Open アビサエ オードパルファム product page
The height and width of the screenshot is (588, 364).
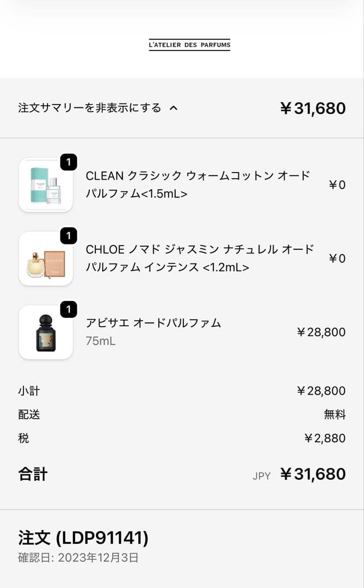pos(153,322)
